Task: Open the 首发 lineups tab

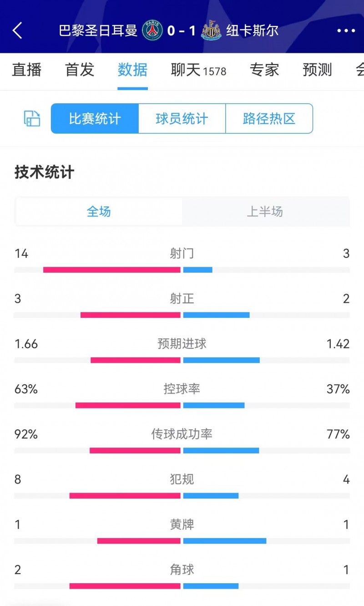Action: (x=80, y=70)
